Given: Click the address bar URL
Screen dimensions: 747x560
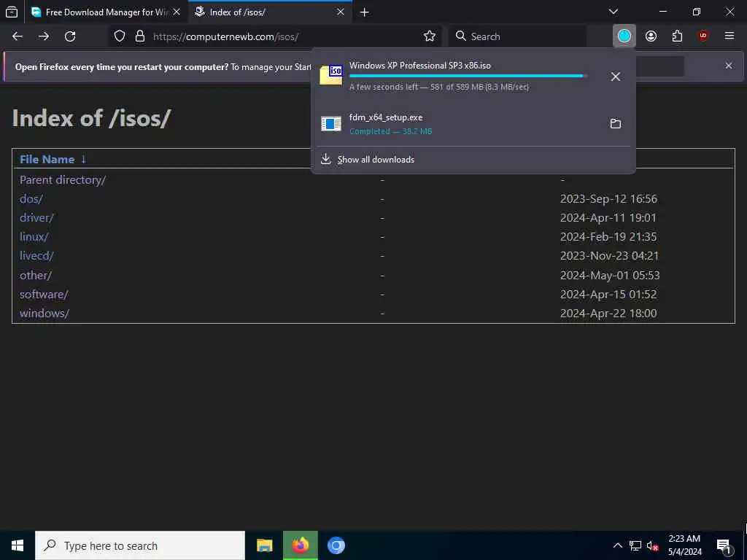Looking at the screenshot, I should pyautogui.click(x=226, y=36).
